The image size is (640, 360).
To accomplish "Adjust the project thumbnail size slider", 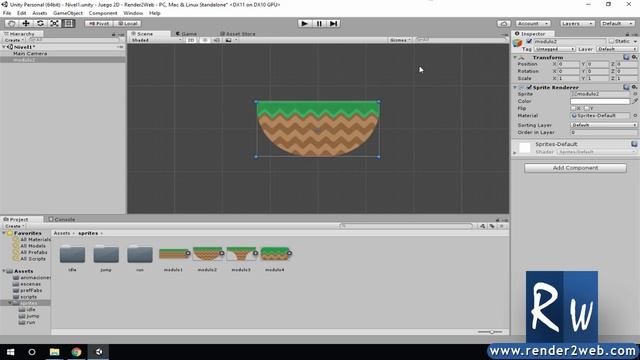I will [x=491, y=332].
